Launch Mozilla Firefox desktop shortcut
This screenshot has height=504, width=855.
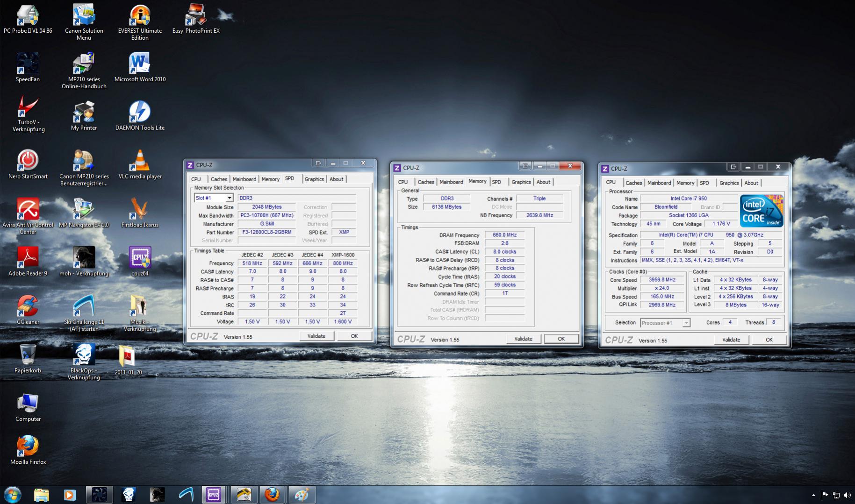click(x=28, y=450)
